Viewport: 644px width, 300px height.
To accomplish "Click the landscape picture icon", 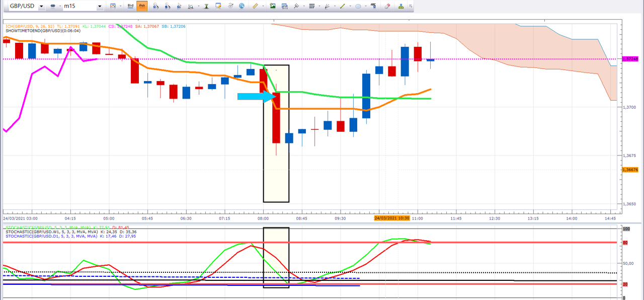I will (x=273, y=6).
